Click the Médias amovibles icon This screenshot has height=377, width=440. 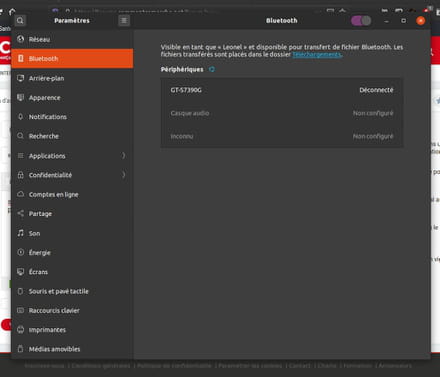point(21,349)
